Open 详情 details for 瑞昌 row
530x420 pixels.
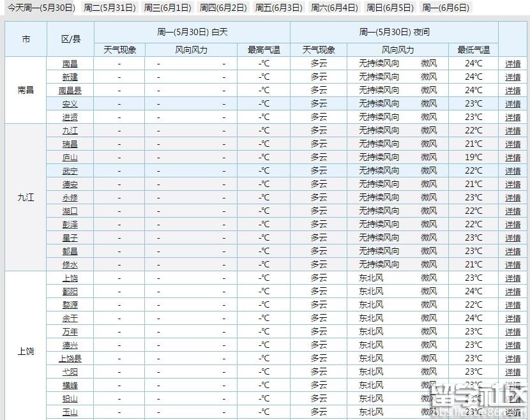click(x=513, y=144)
